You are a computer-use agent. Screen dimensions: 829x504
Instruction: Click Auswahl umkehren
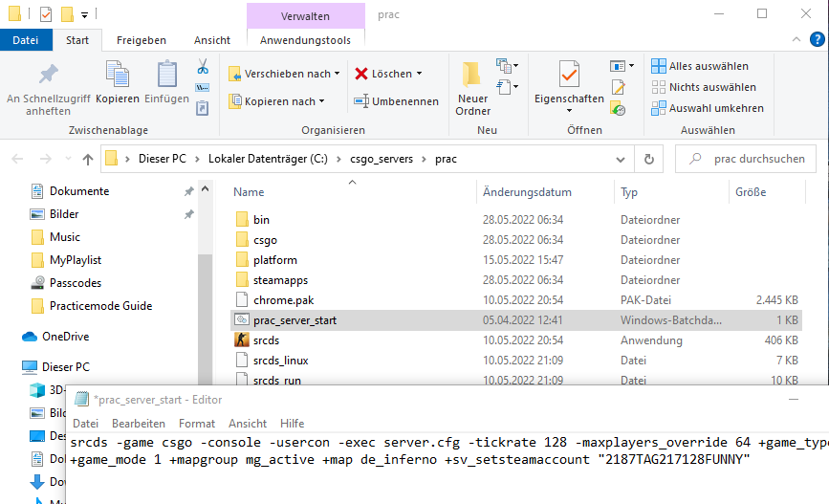pyautogui.click(x=708, y=108)
